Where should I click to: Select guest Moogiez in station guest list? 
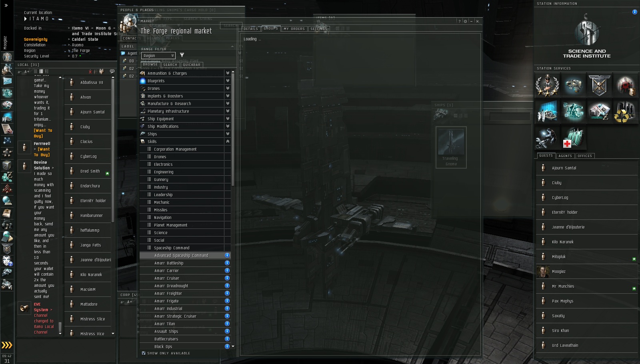coord(587,271)
